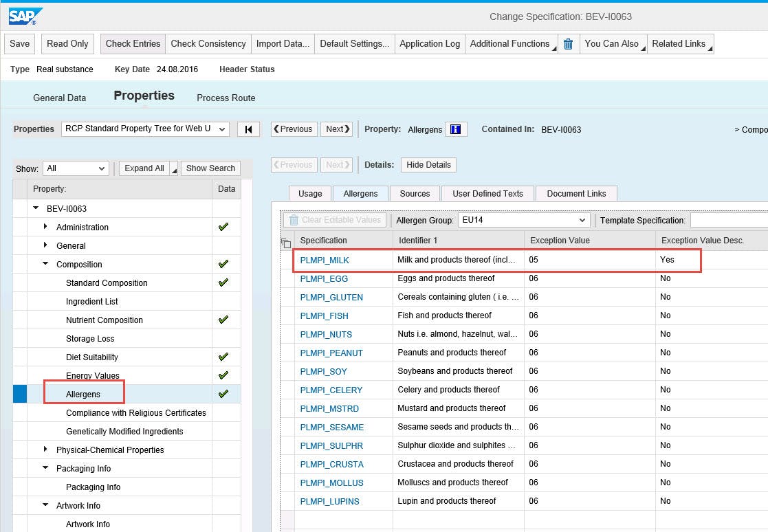
Task: Open the Allergen Group EU14 dropdown
Action: click(x=523, y=220)
